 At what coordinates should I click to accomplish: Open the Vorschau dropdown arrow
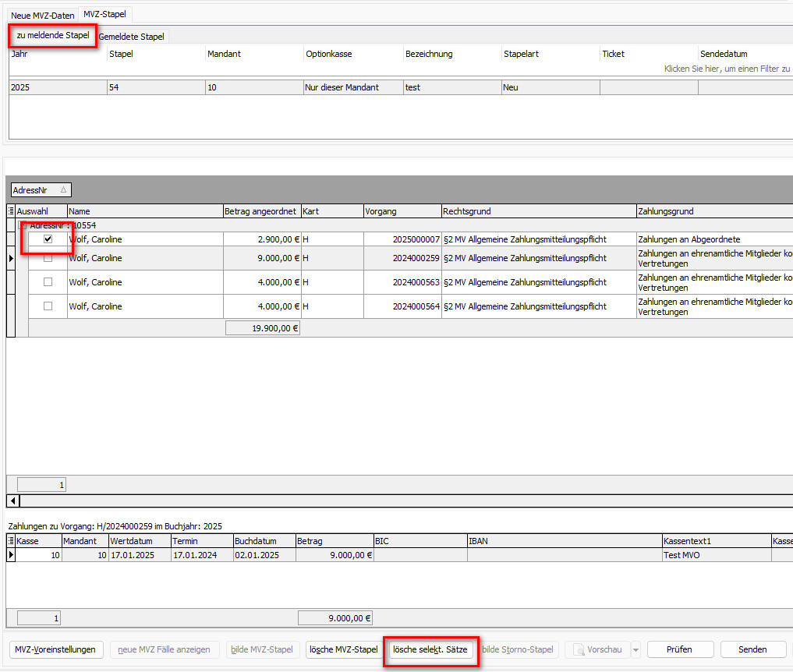point(635,649)
